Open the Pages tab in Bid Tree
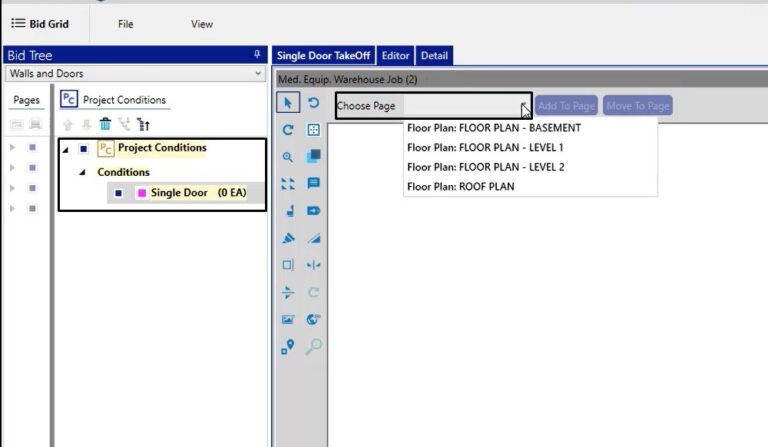 (26, 100)
